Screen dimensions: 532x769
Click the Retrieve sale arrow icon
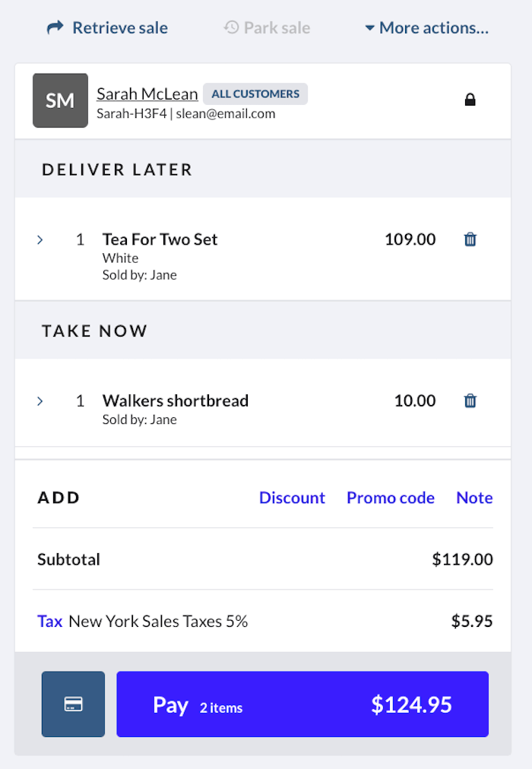point(55,28)
